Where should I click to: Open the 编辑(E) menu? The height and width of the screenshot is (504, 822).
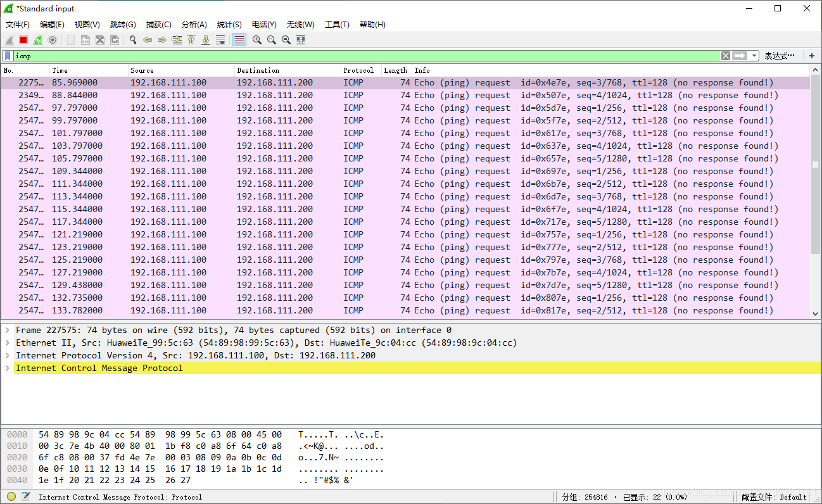(x=52, y=25)
